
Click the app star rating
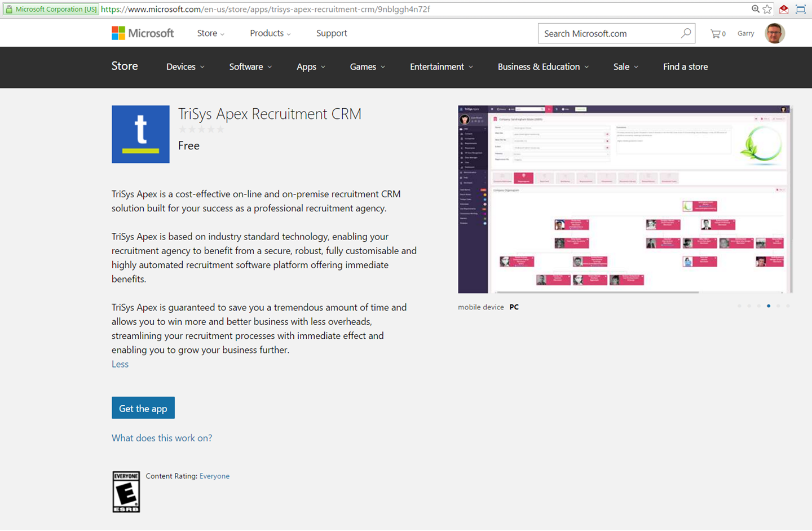(201, 129)
